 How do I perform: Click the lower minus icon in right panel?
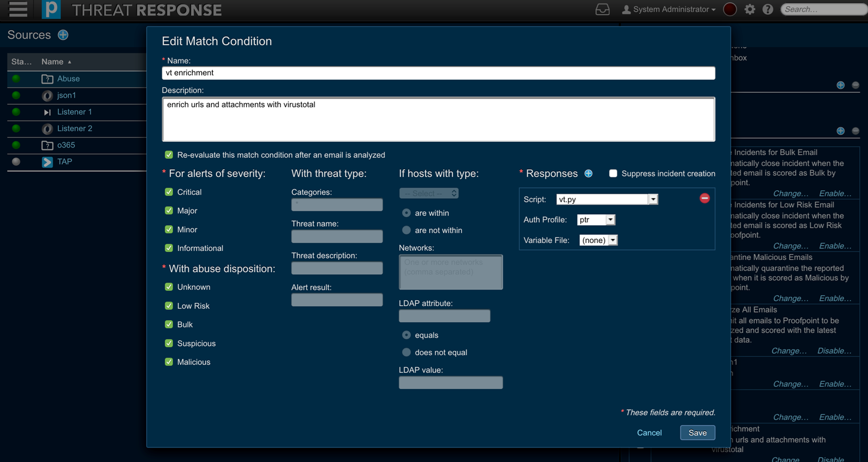pos(856,131)
